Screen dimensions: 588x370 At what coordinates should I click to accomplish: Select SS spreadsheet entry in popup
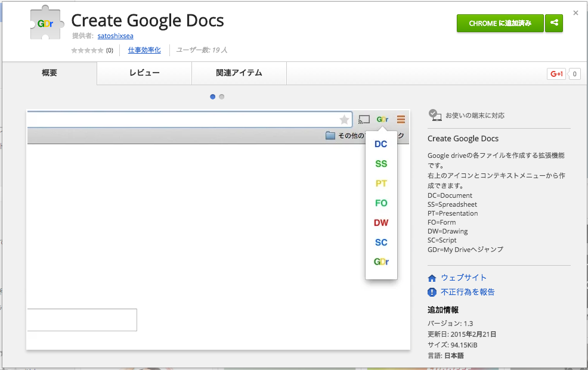381,164
